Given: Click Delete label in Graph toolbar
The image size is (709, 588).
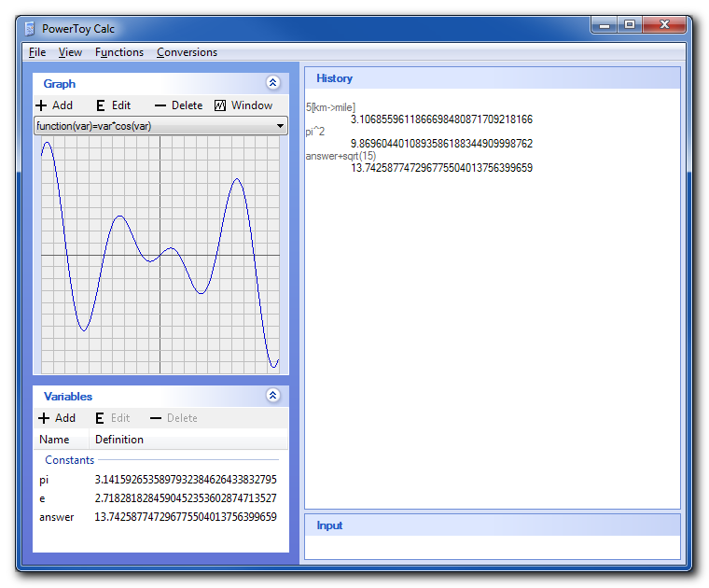Looking at the screenshot, I should click(188, 105).
